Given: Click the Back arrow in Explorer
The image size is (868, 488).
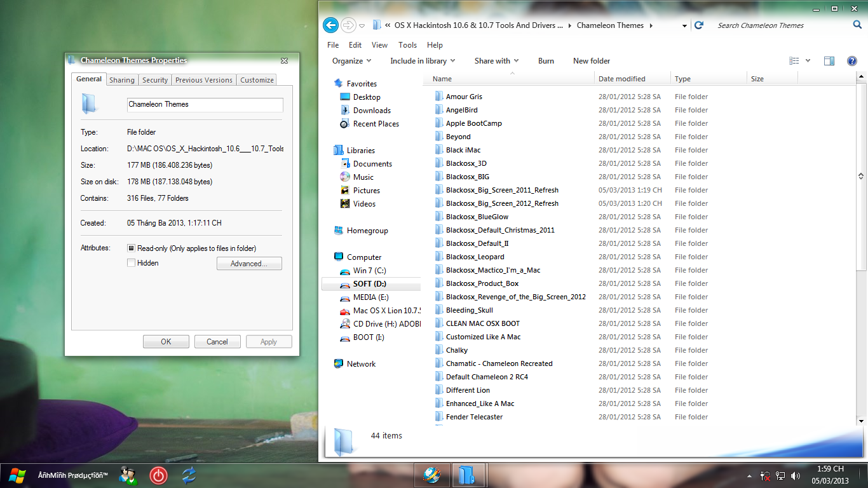Looking at the screenshot, I should (330, 25).
